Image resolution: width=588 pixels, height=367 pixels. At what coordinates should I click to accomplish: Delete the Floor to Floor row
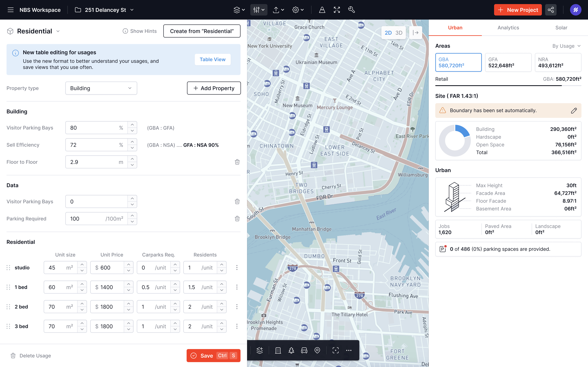coord(237,162)
